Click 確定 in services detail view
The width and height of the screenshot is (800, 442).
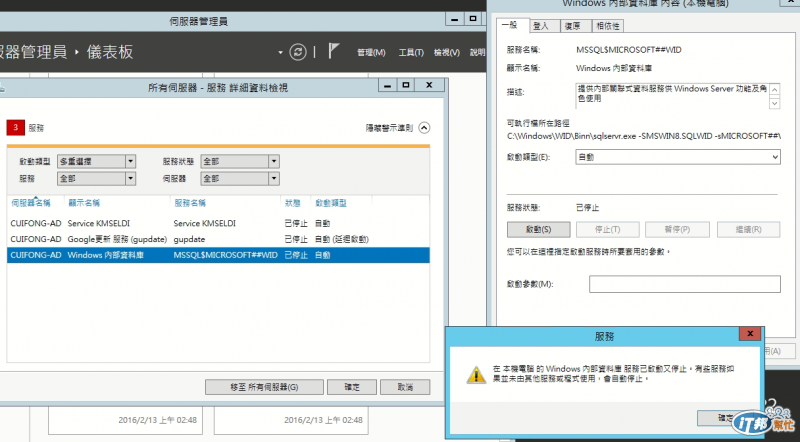(x=352, y=387)
